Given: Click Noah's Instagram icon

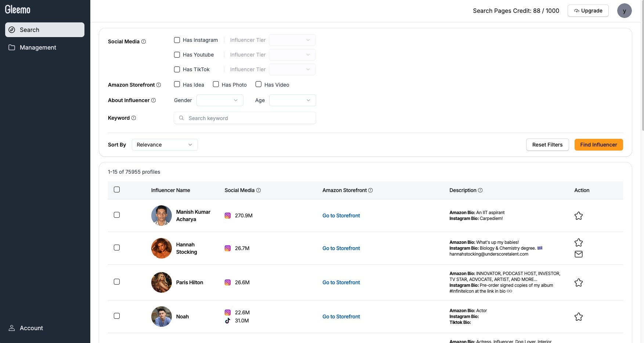Looking at the screenshot, I should (x=228, y=313).
